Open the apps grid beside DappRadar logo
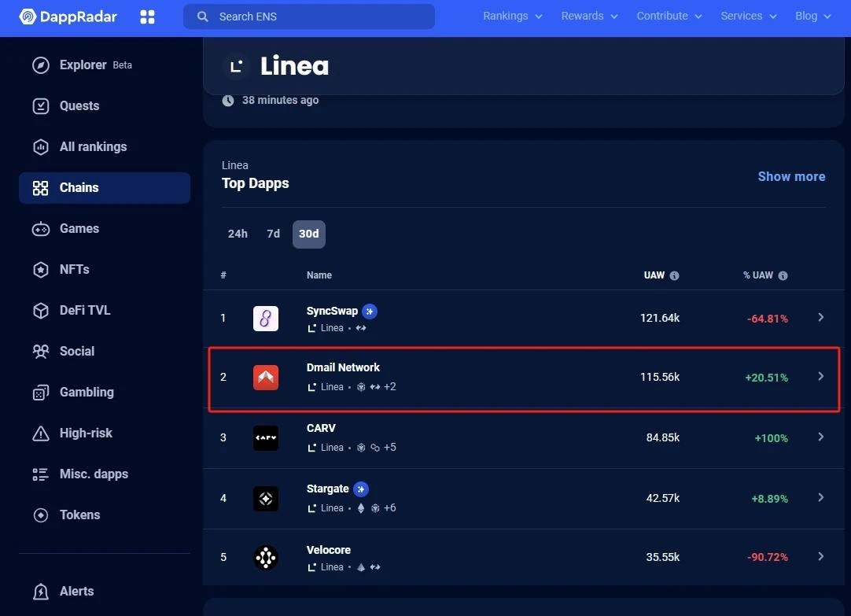Viewport: 851px width, 616px height. (147, 17)
